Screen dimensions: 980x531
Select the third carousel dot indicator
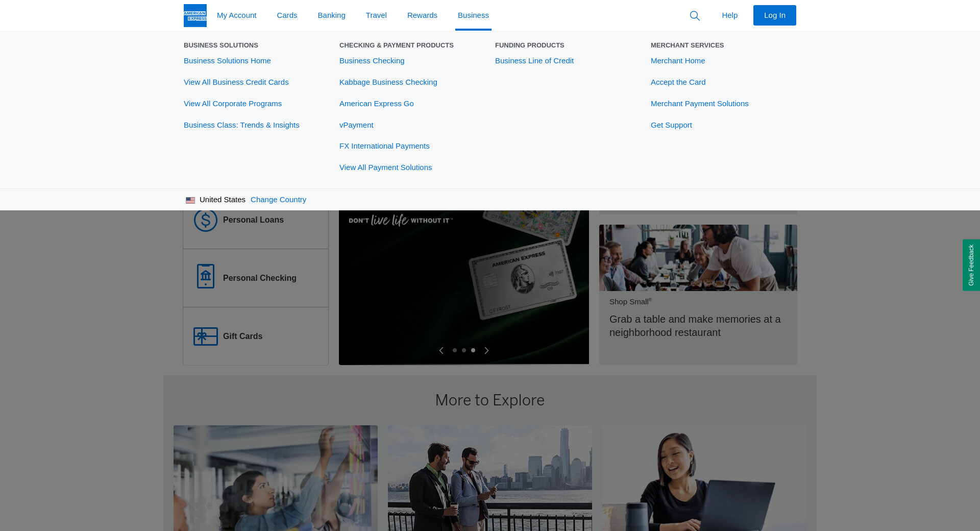[473, 350]
